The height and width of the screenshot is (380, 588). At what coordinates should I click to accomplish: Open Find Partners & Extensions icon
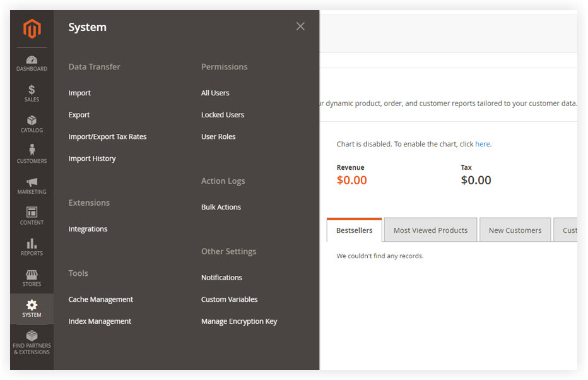coord(32,336)
